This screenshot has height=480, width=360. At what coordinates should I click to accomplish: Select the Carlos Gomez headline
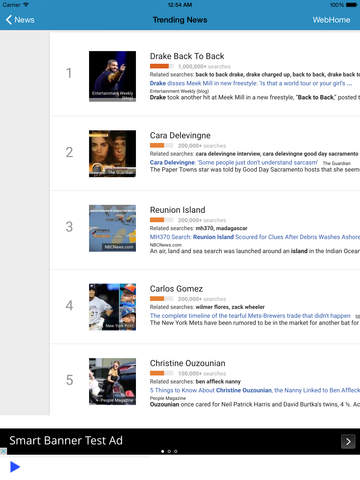click(176, 289)
